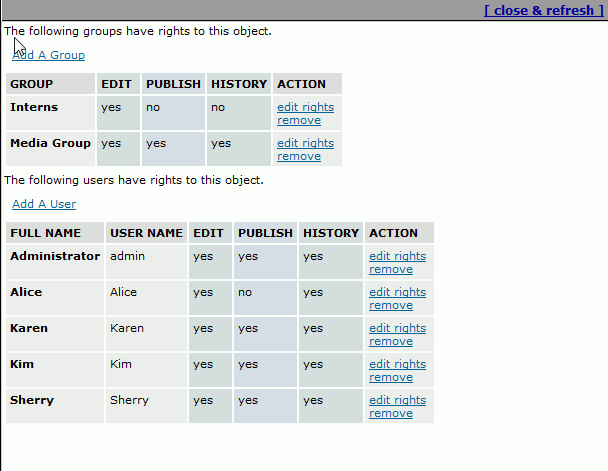608x471 pixels.
Task: Edit rights for Media Group
Action: tap(306, 143)
